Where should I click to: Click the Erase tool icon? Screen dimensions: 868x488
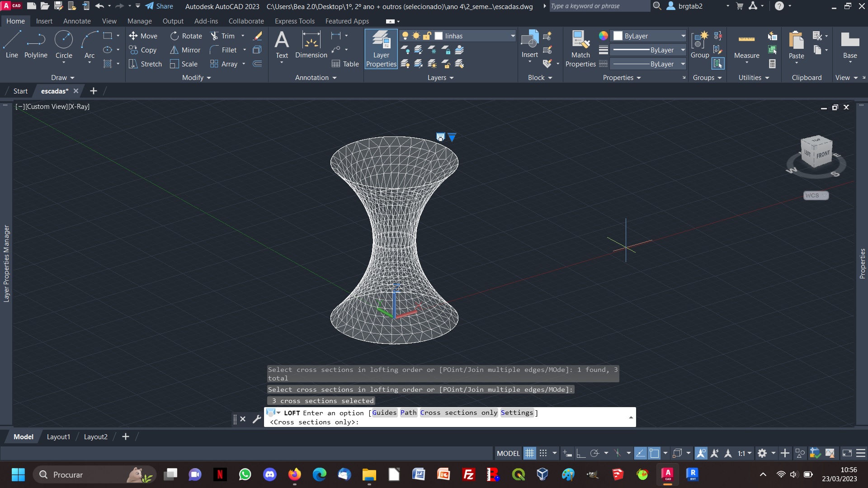pyautogui.click(x=258, y=36)
